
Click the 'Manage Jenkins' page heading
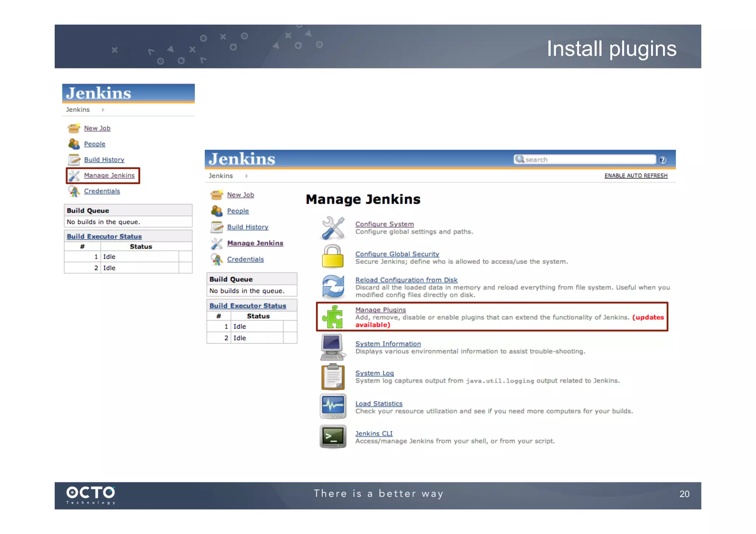click(363, 199)
